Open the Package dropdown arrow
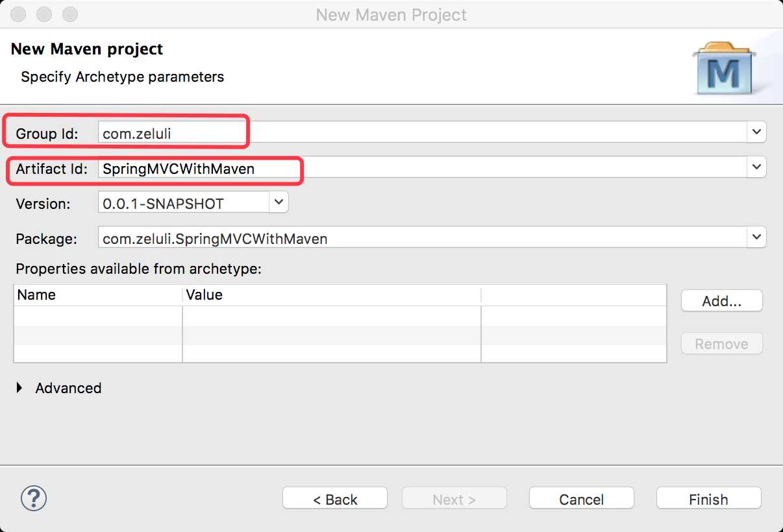 tap(756, 237)
